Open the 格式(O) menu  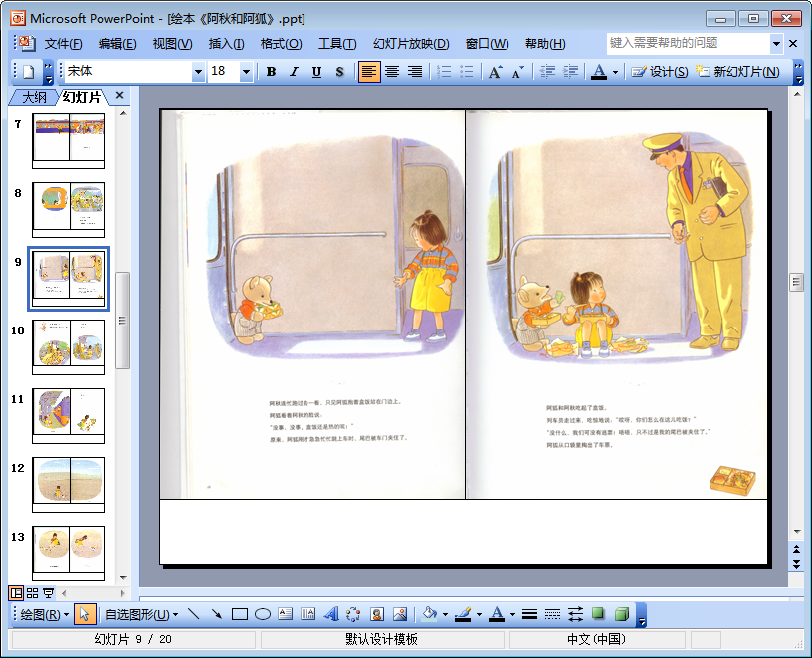point(282,44)
